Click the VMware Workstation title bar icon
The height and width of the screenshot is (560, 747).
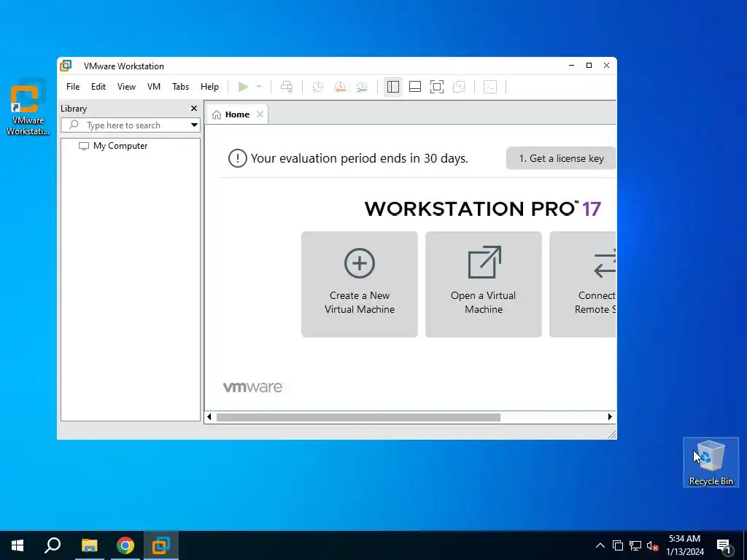click(66, 66)
